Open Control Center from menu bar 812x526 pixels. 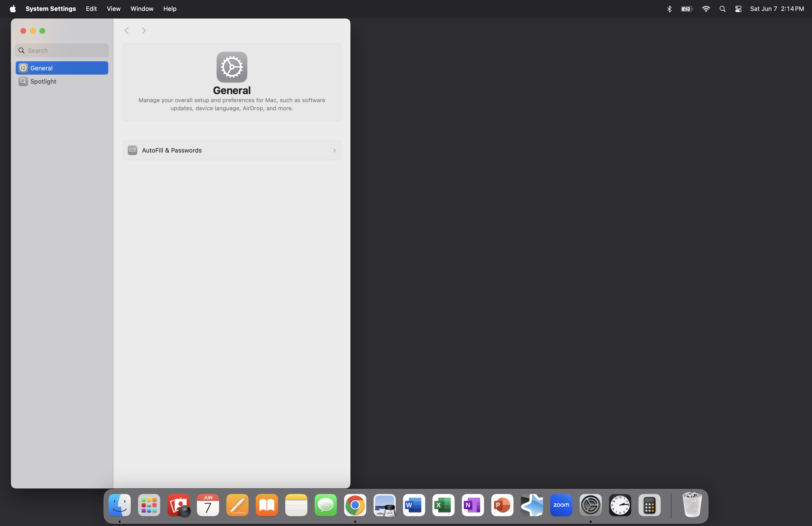[x=738, y=9]
